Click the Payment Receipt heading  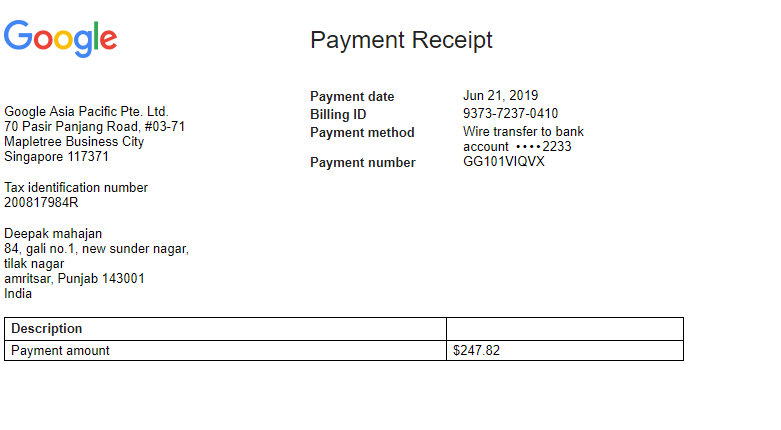coord(401,40)
